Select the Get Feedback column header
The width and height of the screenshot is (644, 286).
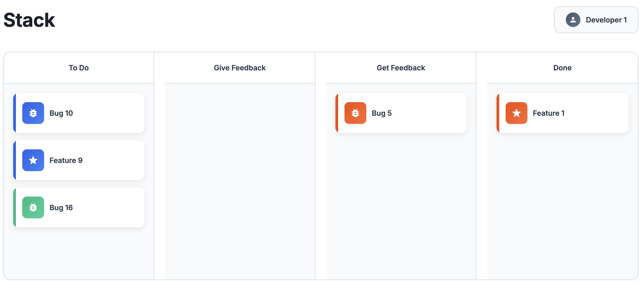pos(401,68)
